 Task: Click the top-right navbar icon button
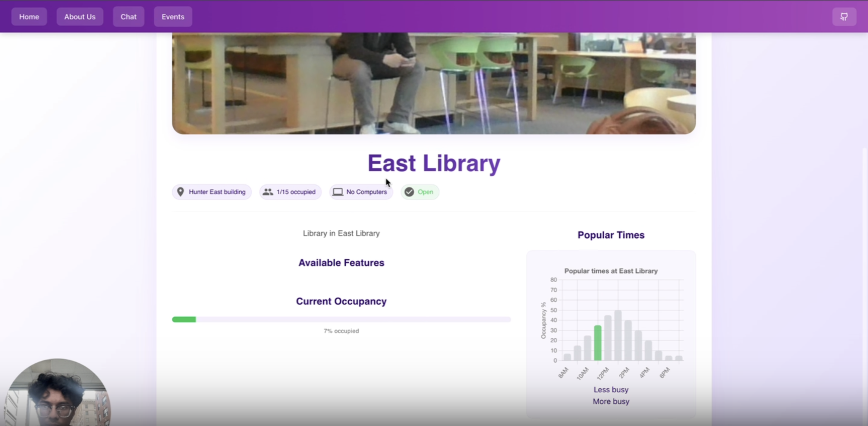point(844,17)
